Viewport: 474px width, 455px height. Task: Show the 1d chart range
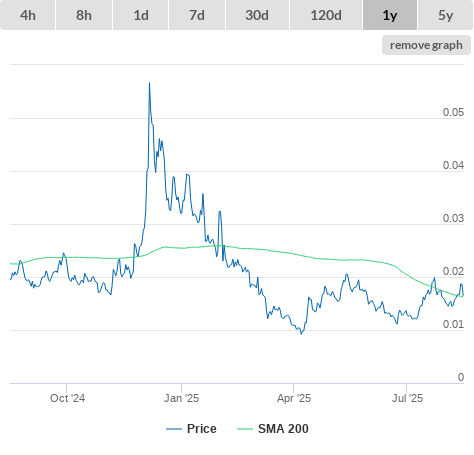click(x=141, y=15)
